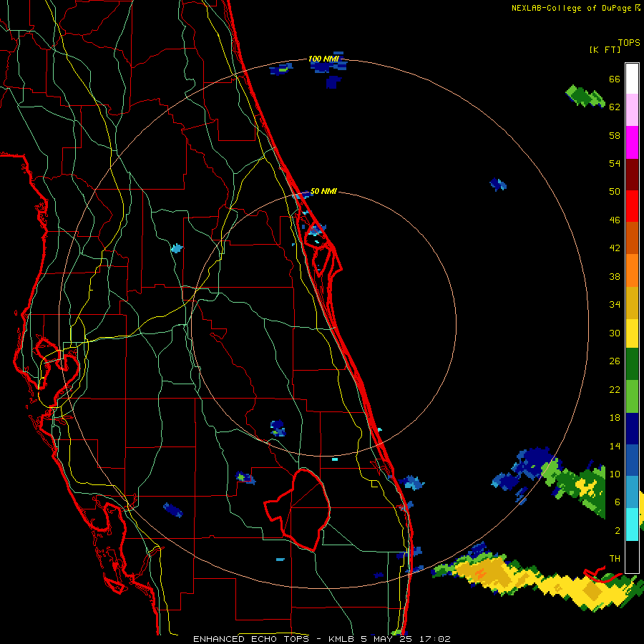
Task: Click the green echo cell in the top-right corner
Action: coord(585,97)
